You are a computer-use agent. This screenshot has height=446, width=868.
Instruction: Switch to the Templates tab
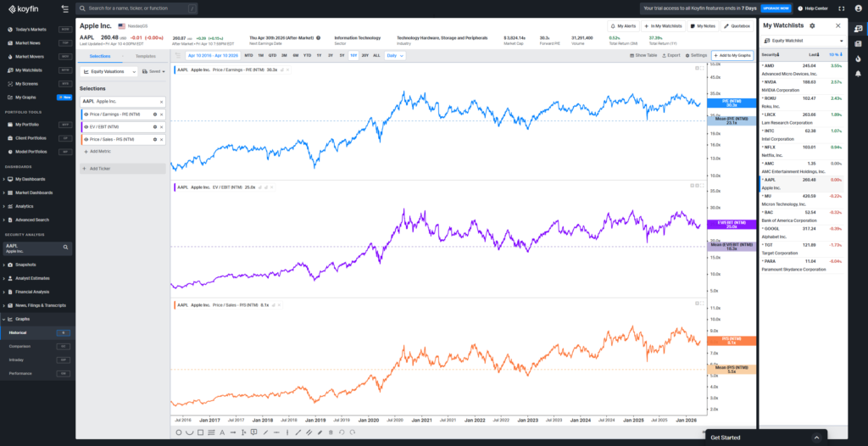146,56
